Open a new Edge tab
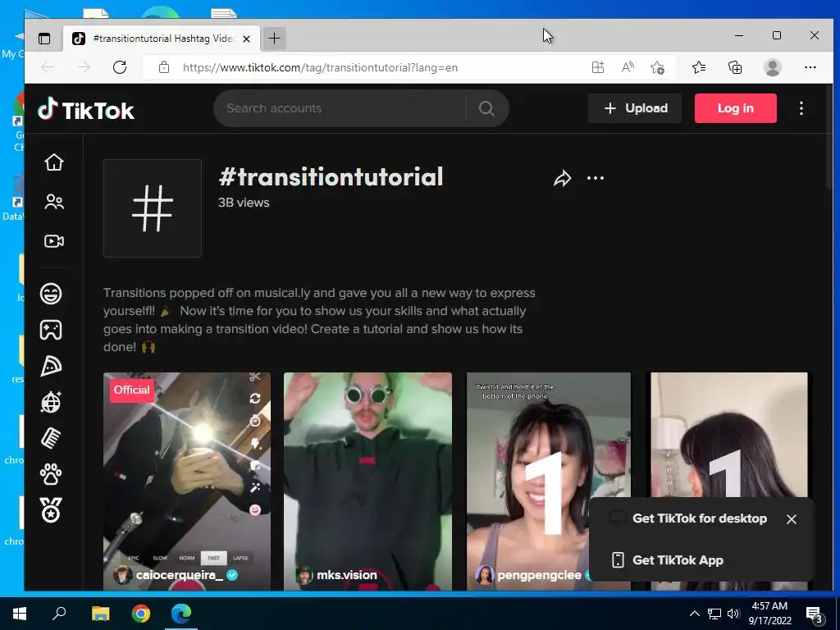Image resolution: width=840 pixels, height=630 pixels. point(274,38)
